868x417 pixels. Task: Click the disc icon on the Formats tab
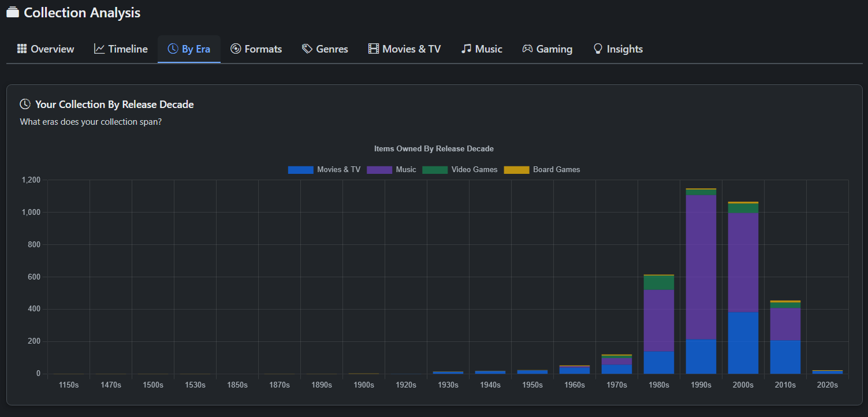point(235,49)
